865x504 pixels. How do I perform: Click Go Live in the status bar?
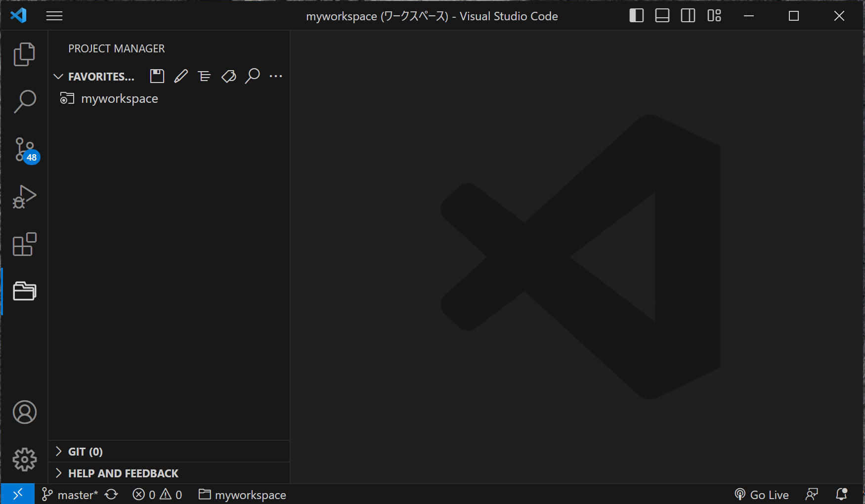point(762,495)
